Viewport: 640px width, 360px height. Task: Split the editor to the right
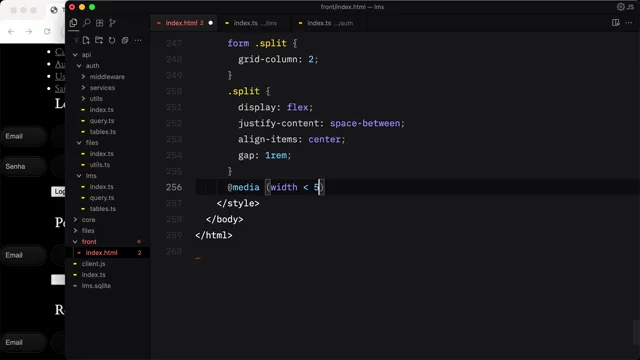pos(616,23)
